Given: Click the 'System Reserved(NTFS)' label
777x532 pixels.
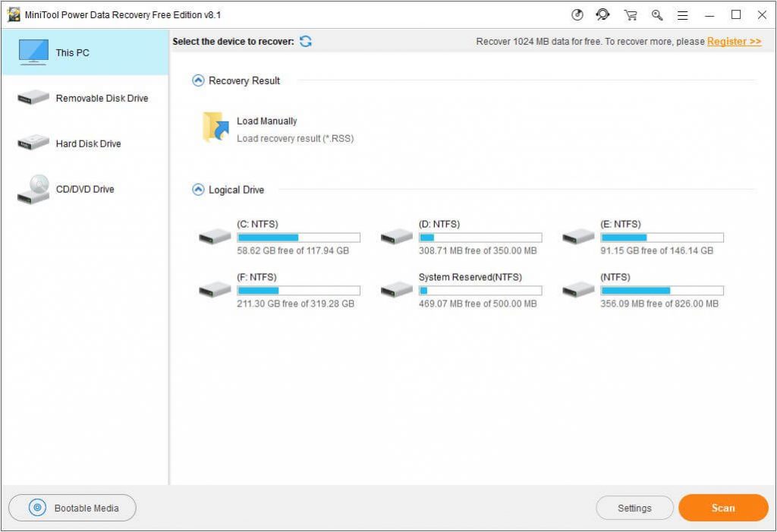Looking at the screenshot, I should (470, 277).
